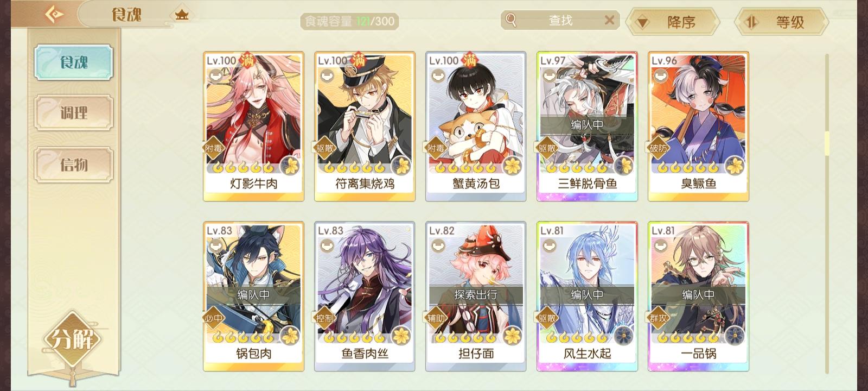Open the 信物 tab

click(74, 164)
